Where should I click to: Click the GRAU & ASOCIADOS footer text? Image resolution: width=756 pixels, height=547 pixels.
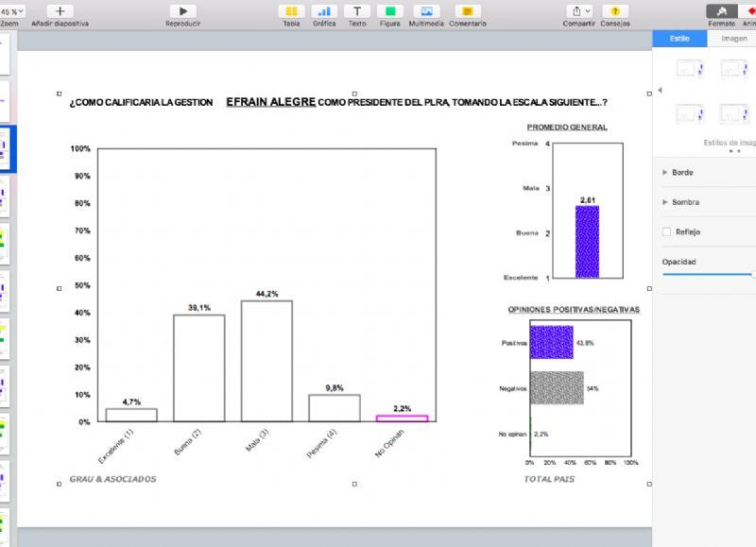pos(112,479)
